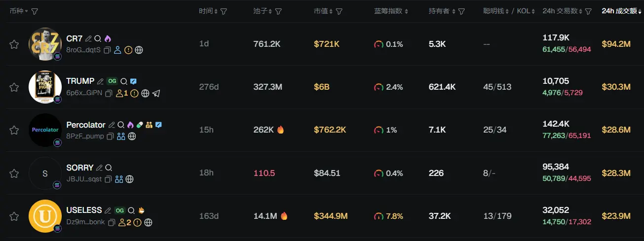Image resolution: width=644 pixels, height=241 pixels.
Task: Copy the CR7 contract address
Action: (108, 50)
